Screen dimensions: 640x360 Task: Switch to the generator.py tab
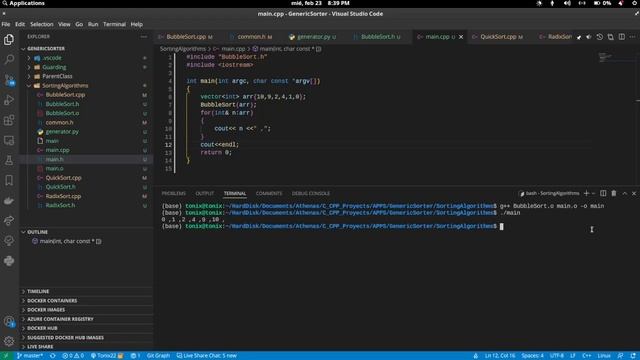pyautogui.click(x=313, y=37)
